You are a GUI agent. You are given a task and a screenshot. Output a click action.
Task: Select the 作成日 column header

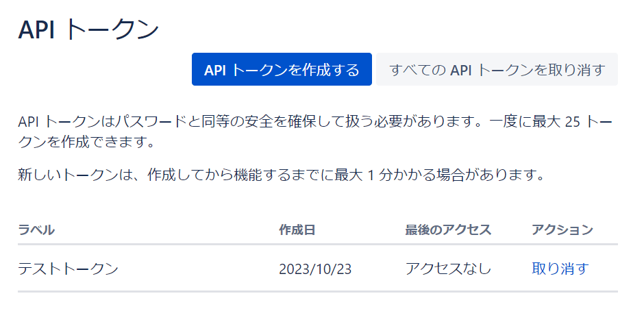(x=297, y=230)
